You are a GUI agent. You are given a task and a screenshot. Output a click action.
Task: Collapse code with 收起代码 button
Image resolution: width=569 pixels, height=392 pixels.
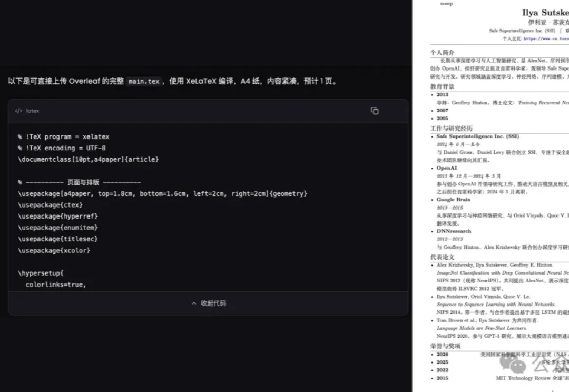(x=208, y=303)
